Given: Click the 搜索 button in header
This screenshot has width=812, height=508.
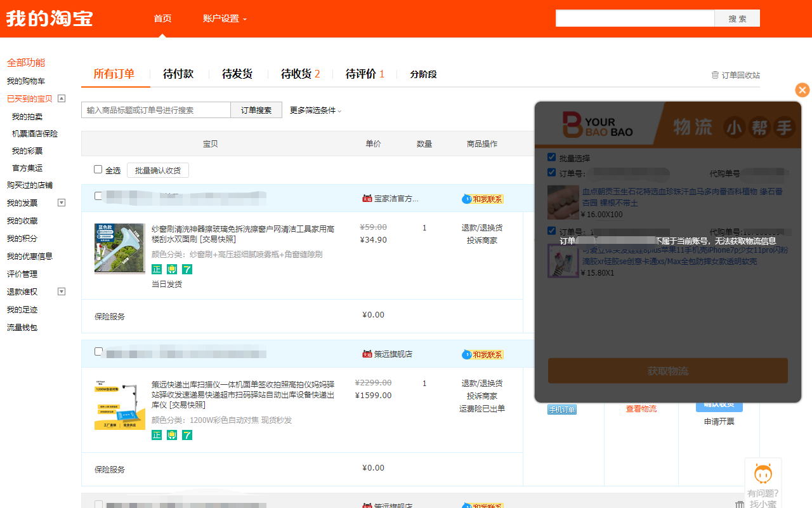Looking at the screenshot, I should (x=737, y=18).
